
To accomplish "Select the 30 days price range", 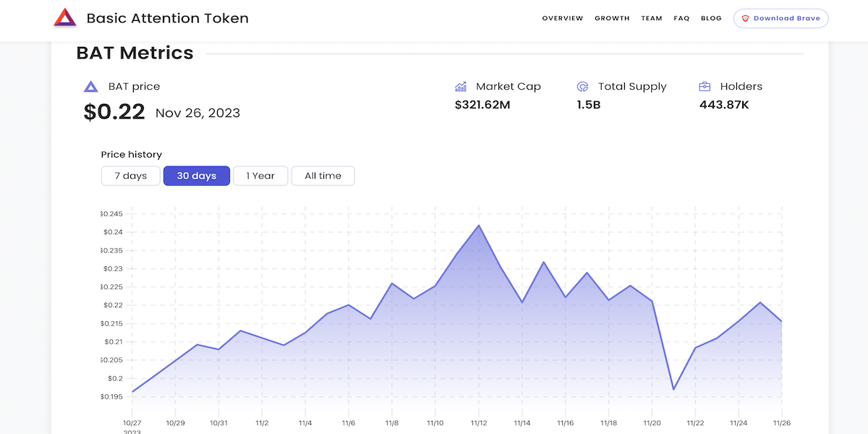I will pos(197,176).
